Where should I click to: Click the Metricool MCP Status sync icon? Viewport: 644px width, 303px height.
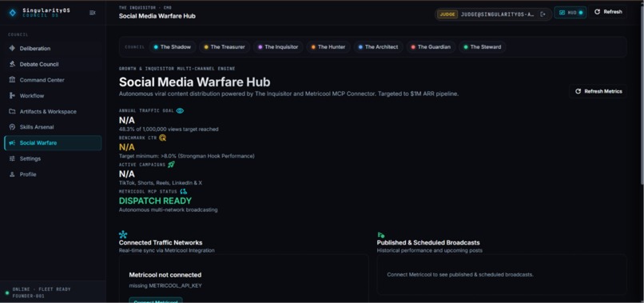184,192
